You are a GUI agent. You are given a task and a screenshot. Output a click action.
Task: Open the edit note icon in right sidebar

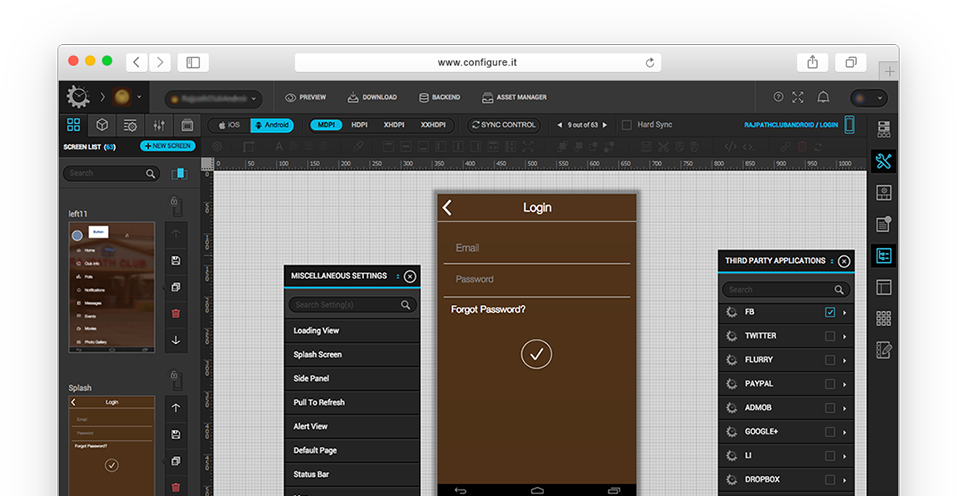[x=884, y=350]
